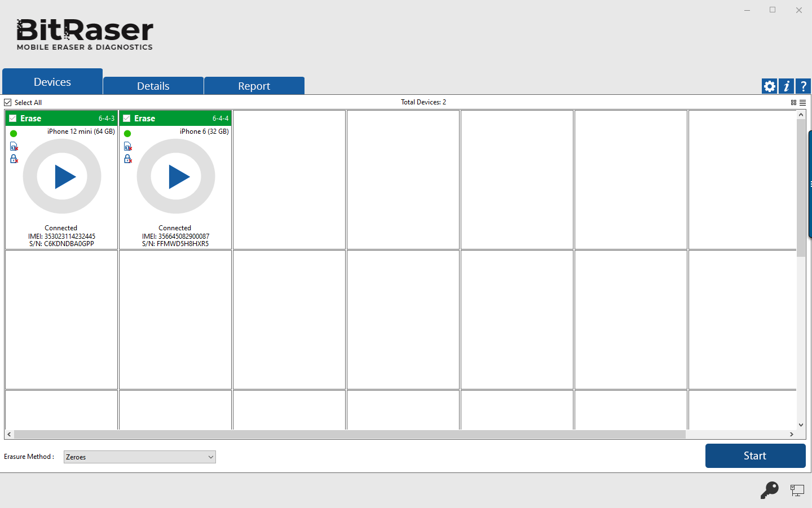Click port label 6-4-3
The height and width of the screenshot is (508, 812).
point(107,119)
